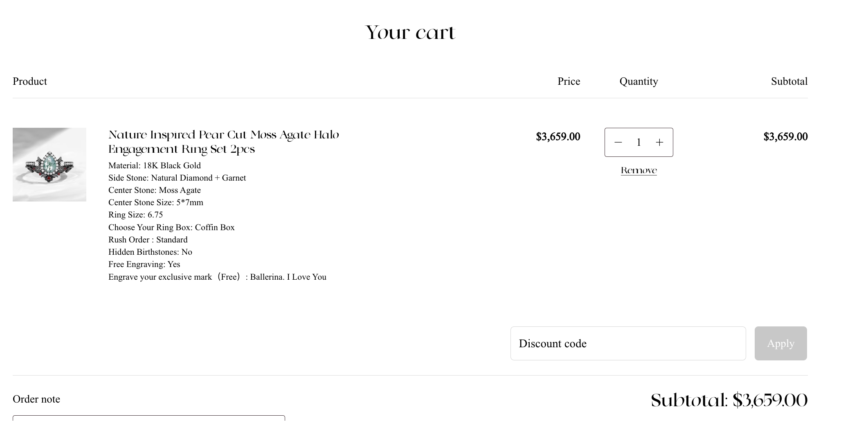The image size is (868, 421).
Task: Click the large cart Subtotal total text
Action: 729,400
